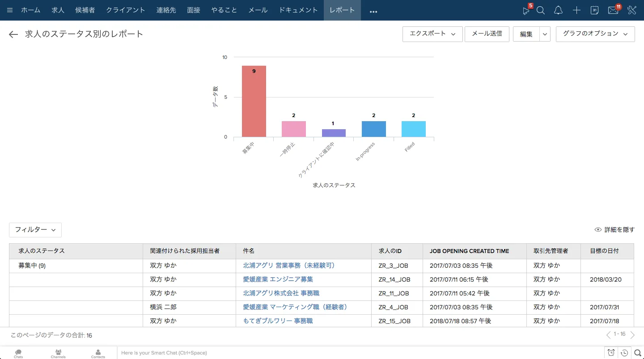Open the mail icon with 11 badge
The image size is (644, 359).
click(613, 10)
